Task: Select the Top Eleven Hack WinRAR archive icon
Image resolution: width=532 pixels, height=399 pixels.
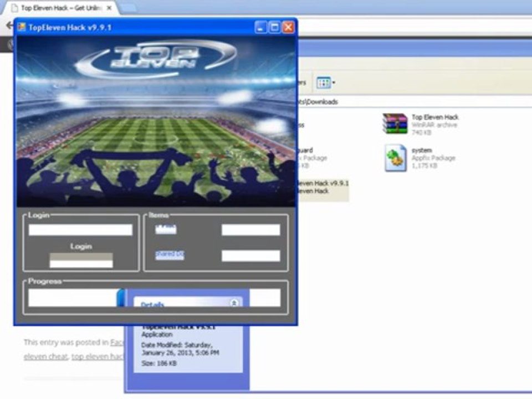Action: coord(395,124)
